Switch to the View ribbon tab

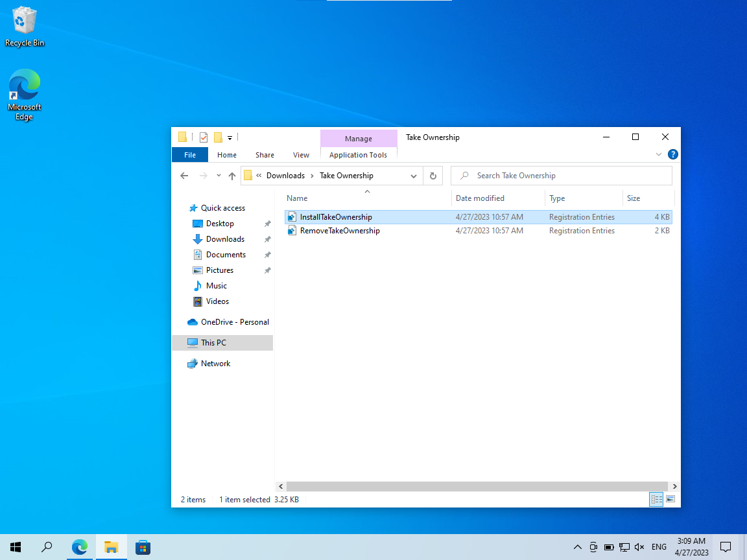coord(301,155)
